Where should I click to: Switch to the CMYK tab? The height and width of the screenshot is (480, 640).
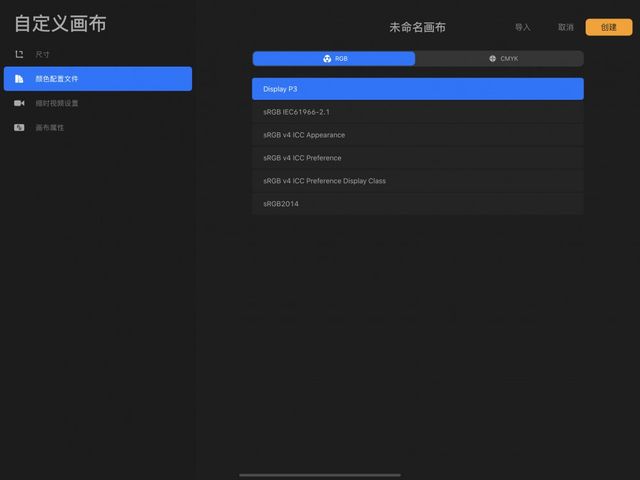pyautogui.click(x=500, y=59)
